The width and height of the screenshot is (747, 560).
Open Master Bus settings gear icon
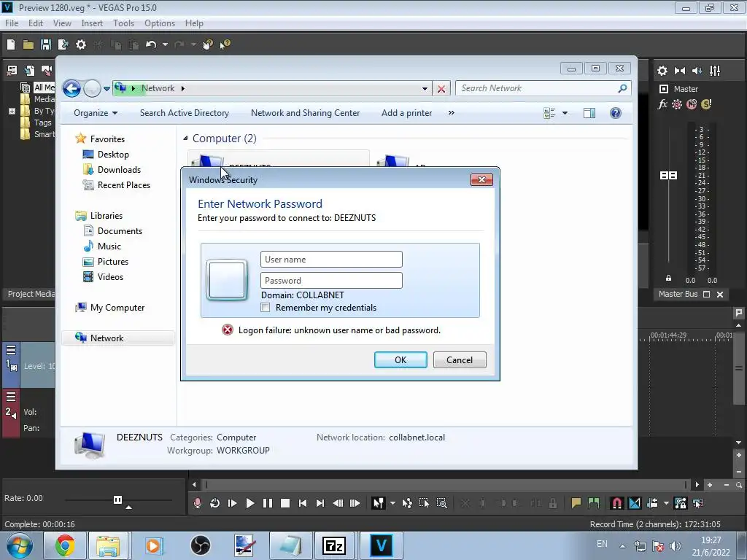[662, 71]
